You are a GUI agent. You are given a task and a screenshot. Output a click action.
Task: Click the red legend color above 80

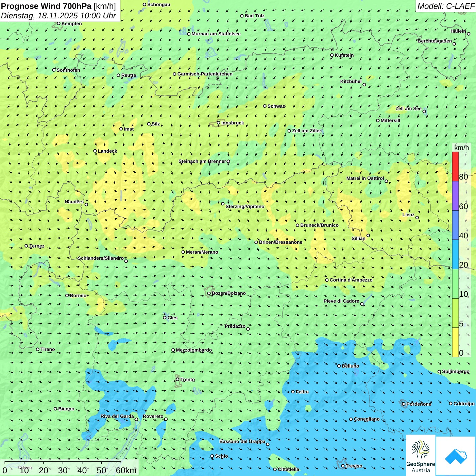pyautogui.click(x=455, y=166)
